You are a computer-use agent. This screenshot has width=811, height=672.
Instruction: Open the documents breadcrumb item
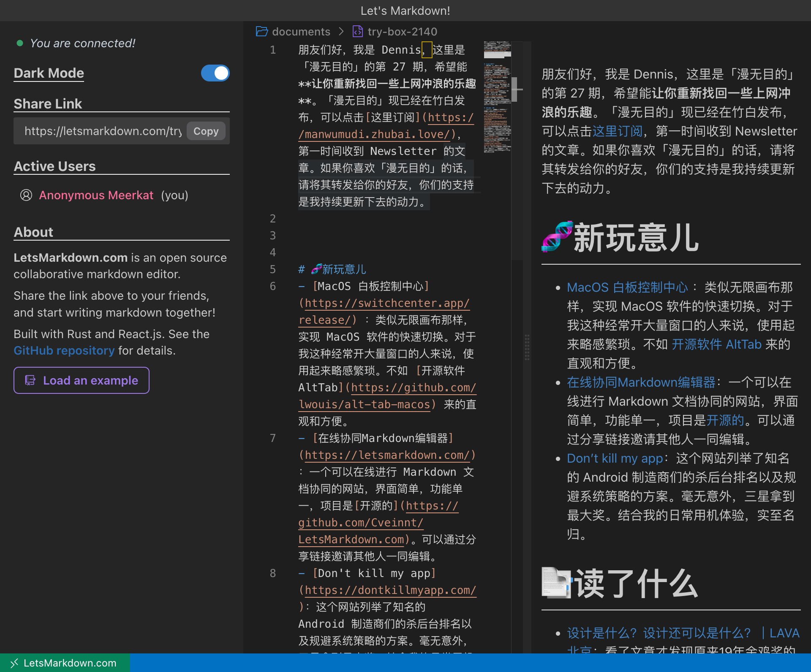point(301,32)
